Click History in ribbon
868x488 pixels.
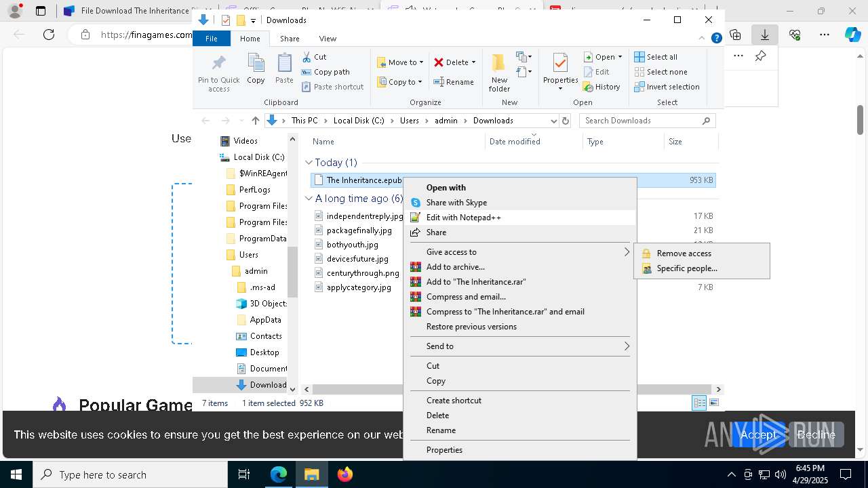601,87
